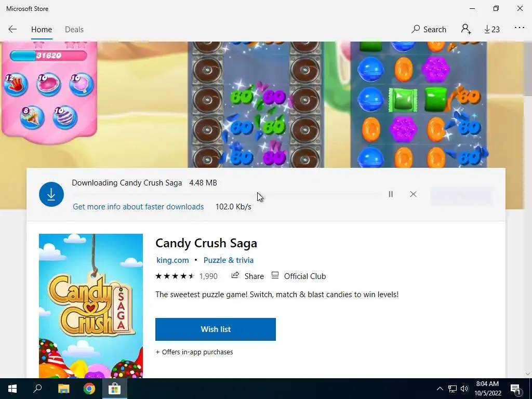Switch to the Deals tab
Image resolution: width=532 pixels, height=399 pixels.
point(74,30)
